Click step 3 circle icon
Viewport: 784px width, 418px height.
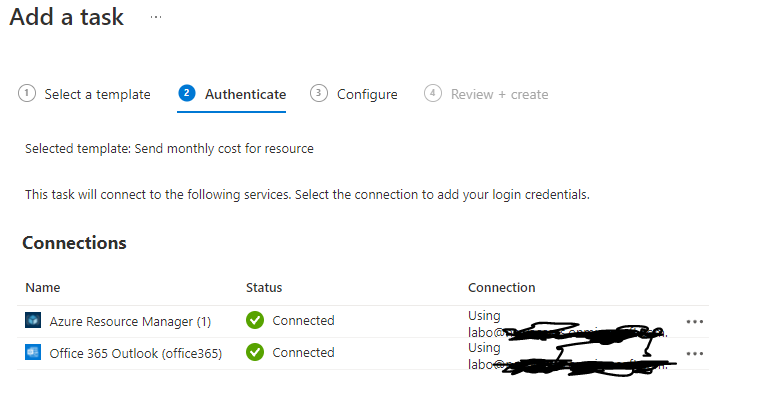click(319, 94)
